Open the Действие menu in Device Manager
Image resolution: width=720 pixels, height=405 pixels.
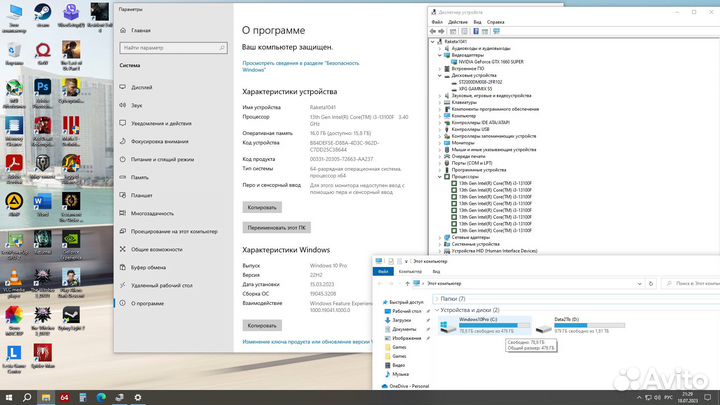[x=458, y=22]
